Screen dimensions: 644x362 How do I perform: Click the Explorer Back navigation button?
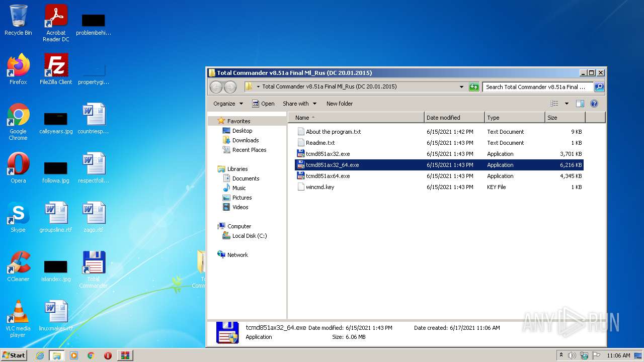216,87
